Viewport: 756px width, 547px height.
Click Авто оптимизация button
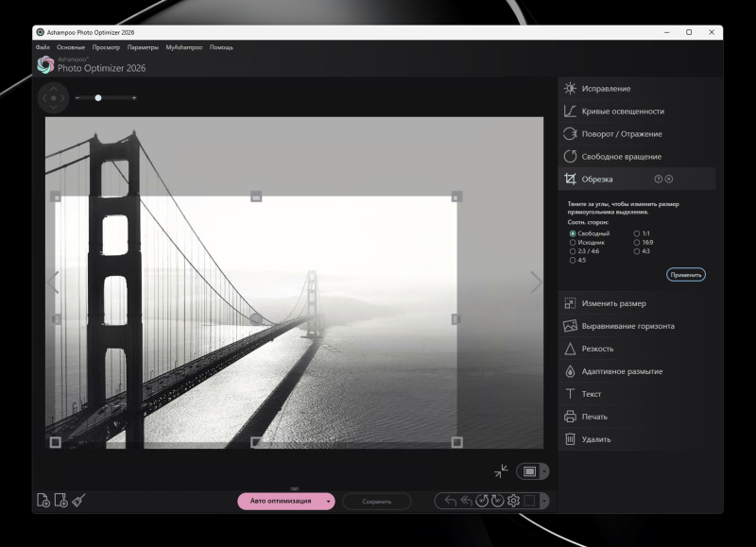(x=281, y=502)
